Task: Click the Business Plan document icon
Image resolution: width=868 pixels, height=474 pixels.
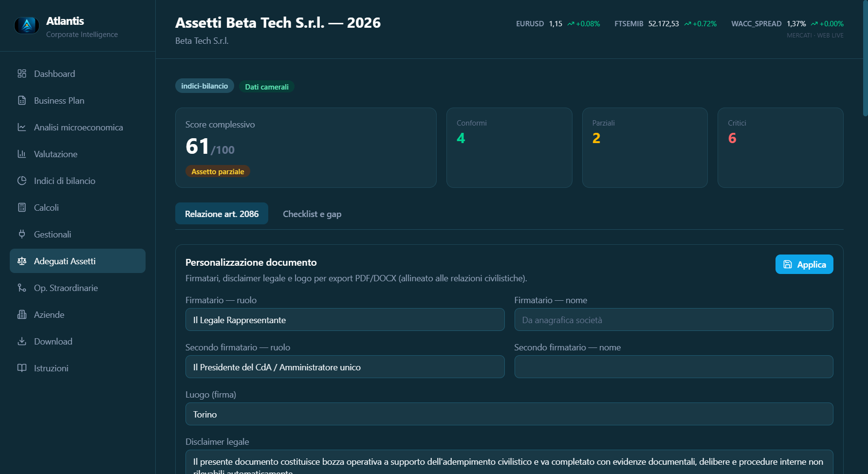Action: tap(22, 100)
